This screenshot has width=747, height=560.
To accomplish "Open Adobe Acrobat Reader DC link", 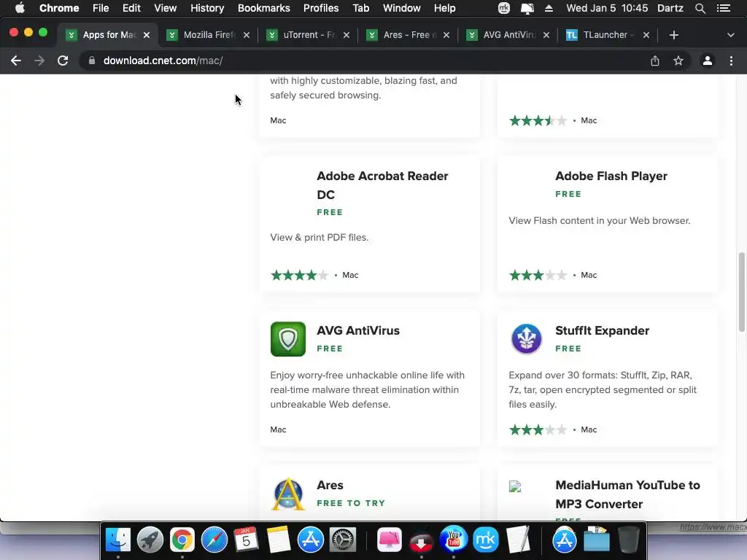I will (x=382, y=184).
